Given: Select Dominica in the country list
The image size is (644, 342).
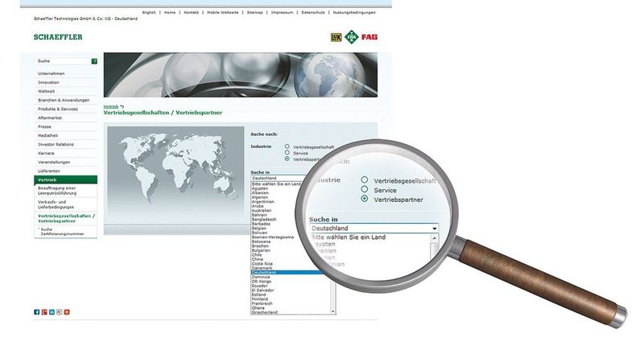Looking at the screenshot, I should [x=261, y=277].
